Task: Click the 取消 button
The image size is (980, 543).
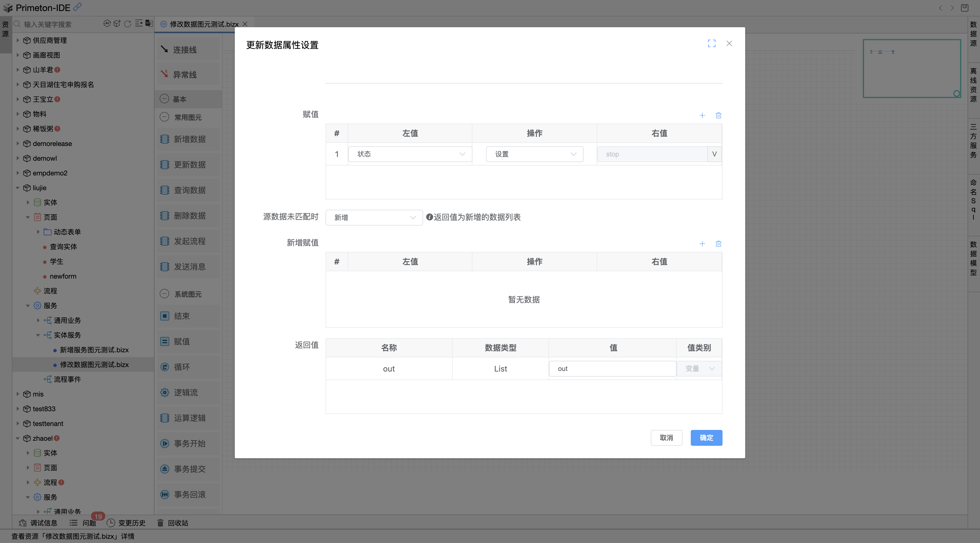Action: 667,438
